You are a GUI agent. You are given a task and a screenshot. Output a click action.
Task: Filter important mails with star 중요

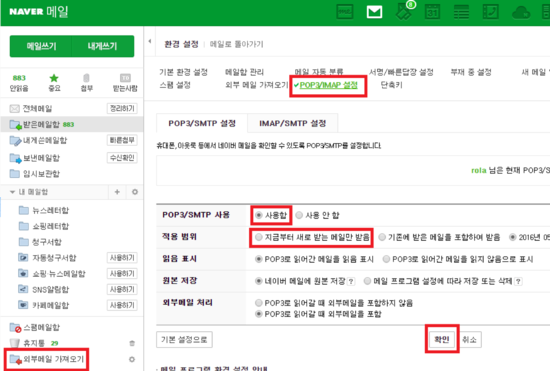click(54, 83)
